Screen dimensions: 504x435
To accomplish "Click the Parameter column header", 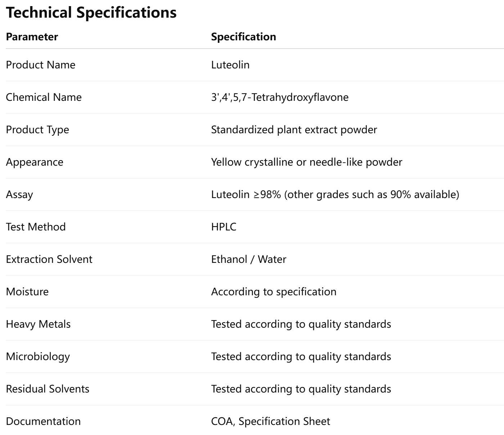I will click(32, 37).
